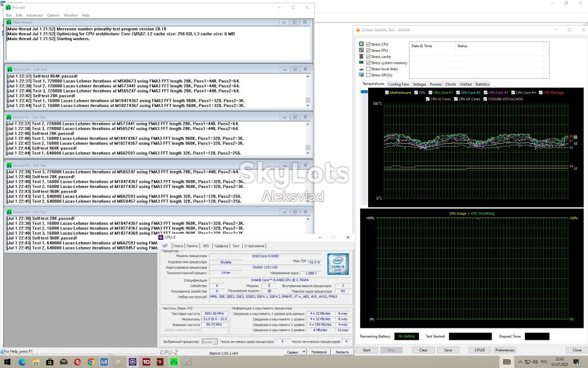Open the notification center icon
The height and width of the screenshot is (368, 588).
pyautogui.click(x=577, y=362)
